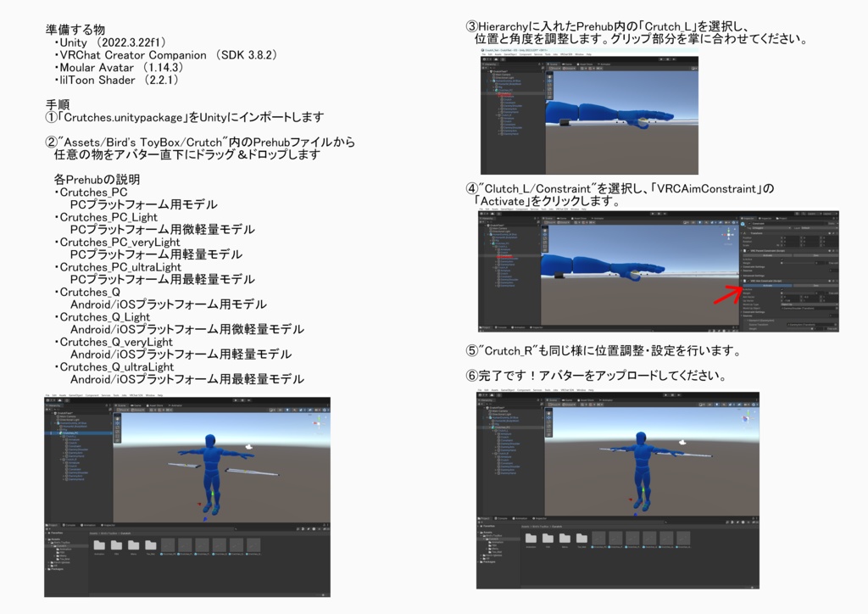This screenshot has height=614, width=868.
Task: Select the Crutches_PC prefab thumbnail in Project panel
Action: 168,544
